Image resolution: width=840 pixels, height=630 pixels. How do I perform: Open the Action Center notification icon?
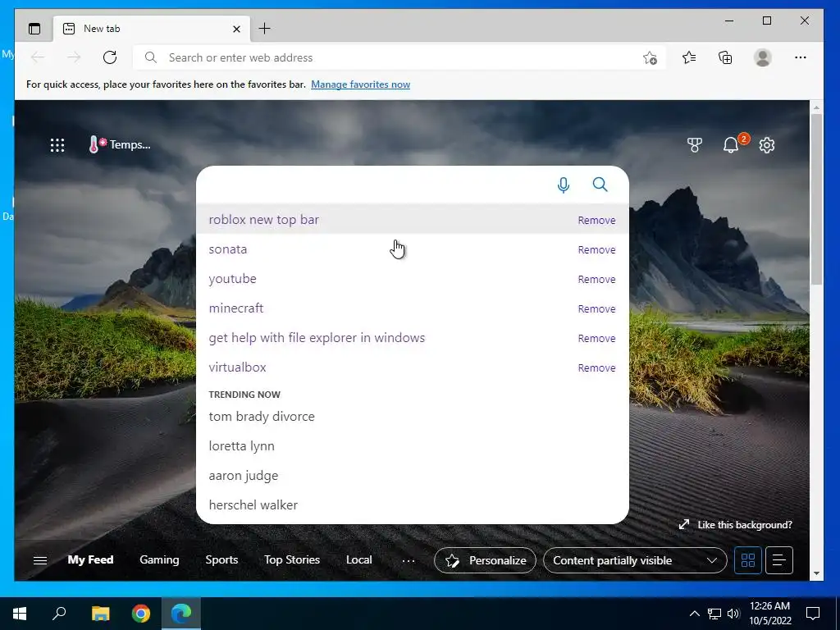point(813,614)
